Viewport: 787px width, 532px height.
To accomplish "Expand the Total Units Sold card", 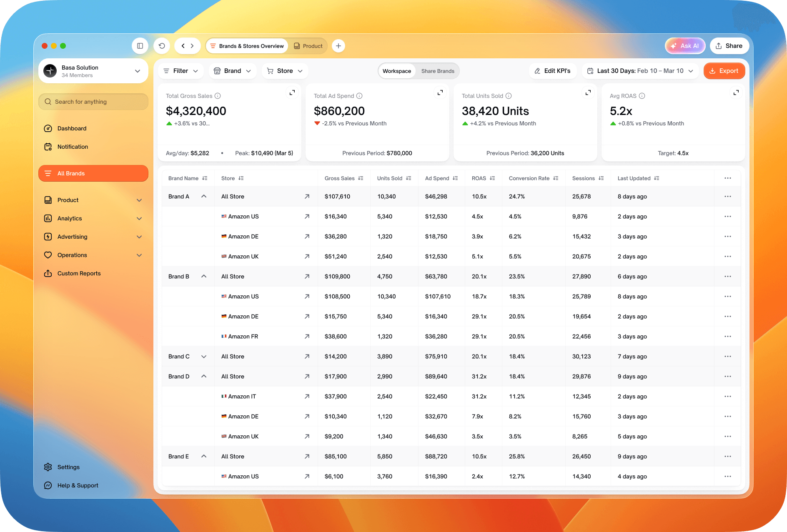I will (588, 92).
